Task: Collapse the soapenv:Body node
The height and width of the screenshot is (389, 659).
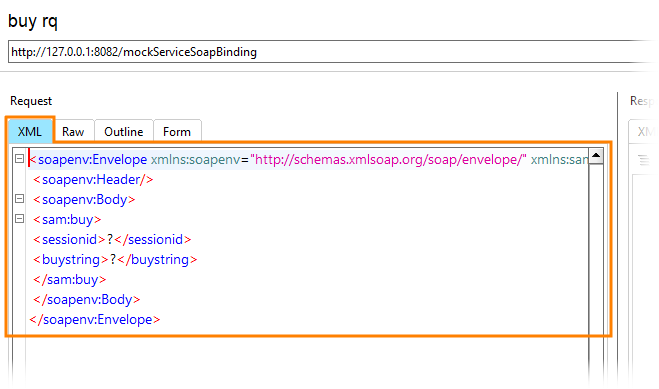Action: (19, 199)
